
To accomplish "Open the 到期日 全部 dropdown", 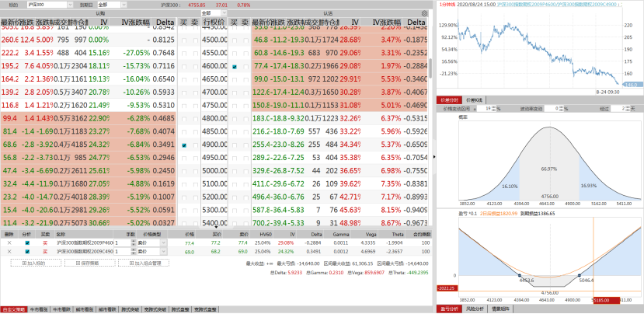I will pos(112,5).
